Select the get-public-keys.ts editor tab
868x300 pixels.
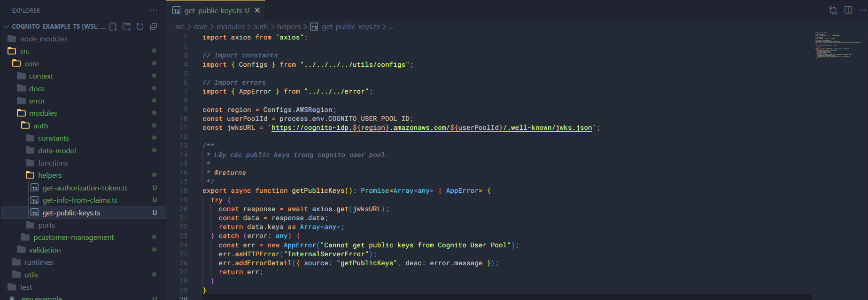213,10
